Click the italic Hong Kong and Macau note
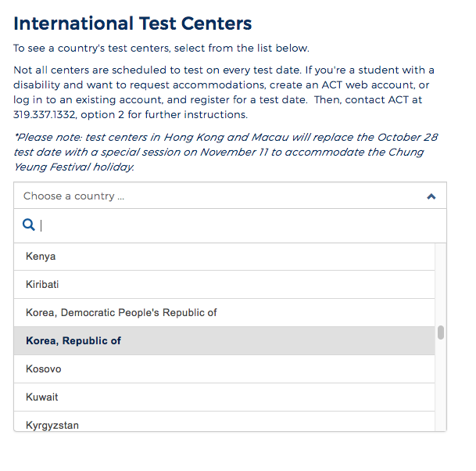476x471 pixels. pos(226,152)
